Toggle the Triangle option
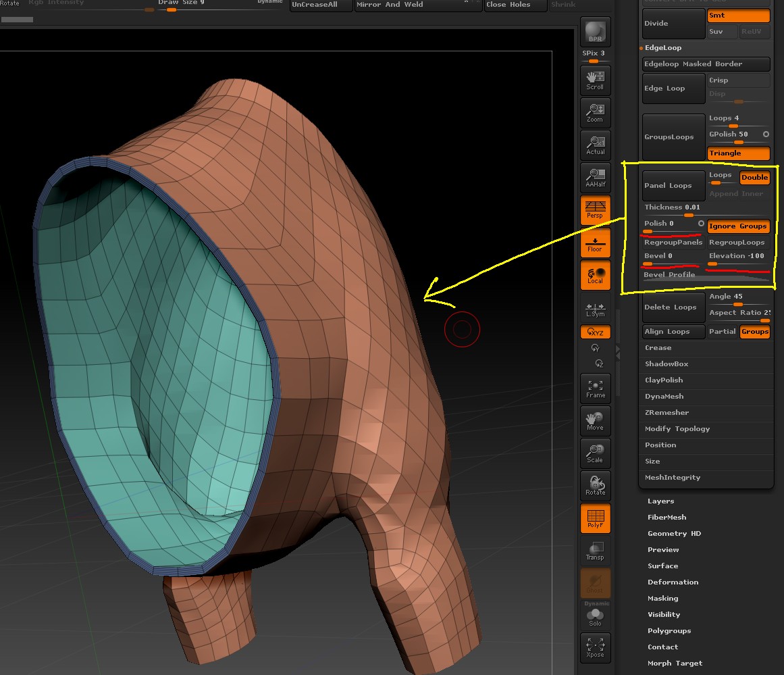Image resolution: width=784 pixels, height=675 pixels. (x=738, y=153)
